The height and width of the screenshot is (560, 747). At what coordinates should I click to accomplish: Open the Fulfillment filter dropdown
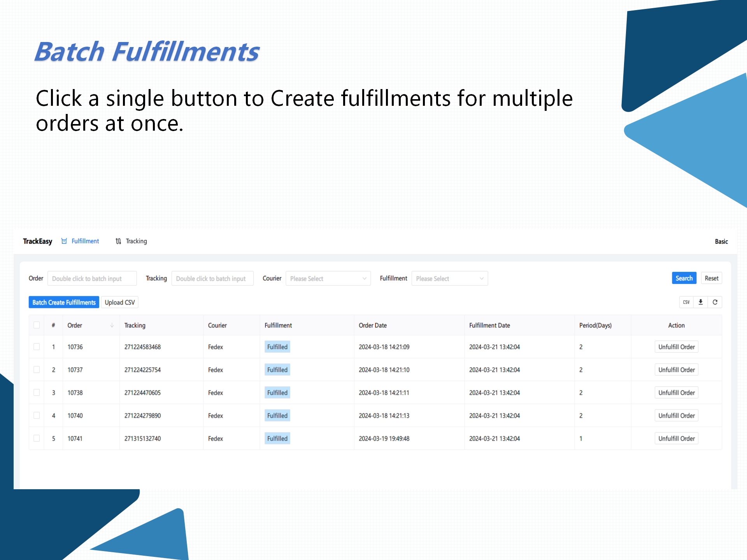(450, 278)
